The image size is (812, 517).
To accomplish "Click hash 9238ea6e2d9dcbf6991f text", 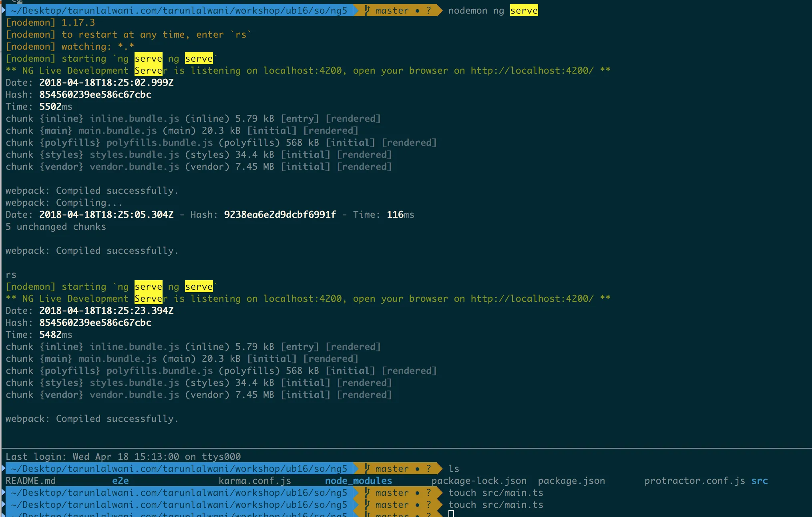I will pos(280,215).
